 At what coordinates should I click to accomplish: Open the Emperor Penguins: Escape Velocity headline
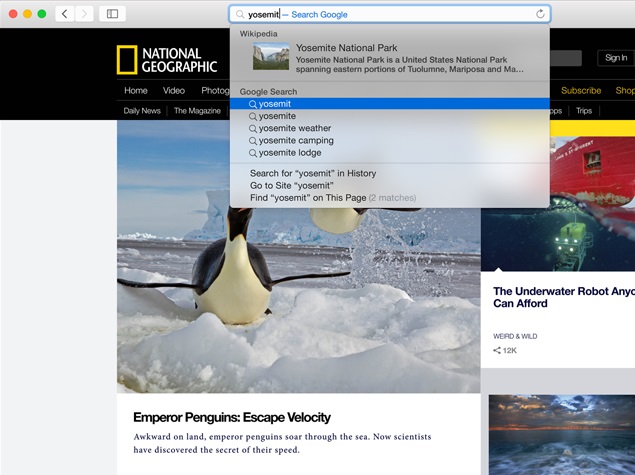(232, 417)
